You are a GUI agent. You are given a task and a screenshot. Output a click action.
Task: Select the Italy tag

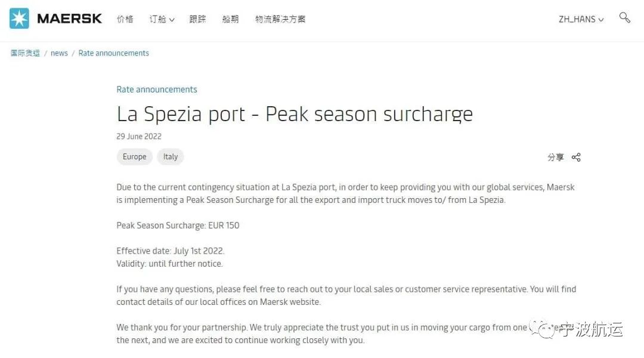click(x=171, y=156)
